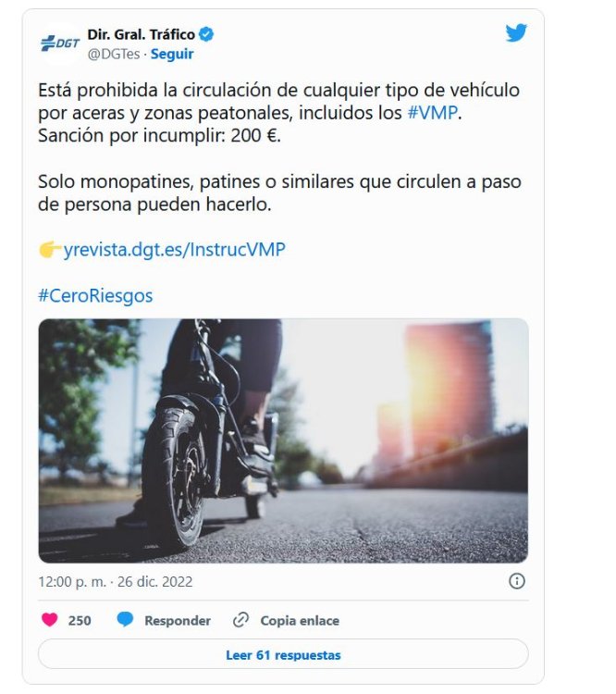Click the 250 likes count
The height and width of the screenshot is (694, 616).
click(80, 621)
